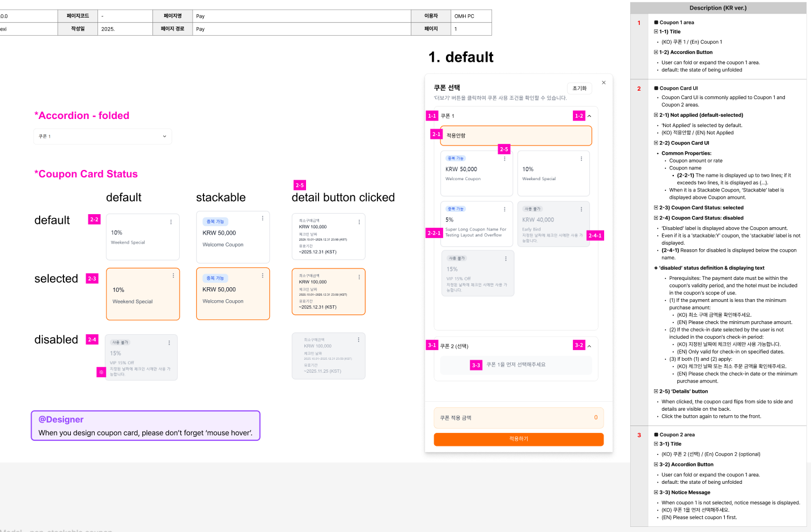Choose KRW 50,000 Welcome Coupon in modal
This screenshot has width=811, height=532.
click(476, 175)
